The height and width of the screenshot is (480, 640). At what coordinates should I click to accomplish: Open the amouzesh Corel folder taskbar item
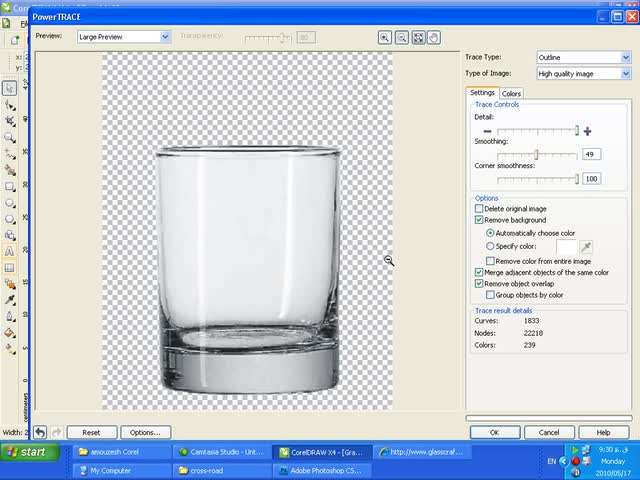point(122,452)
